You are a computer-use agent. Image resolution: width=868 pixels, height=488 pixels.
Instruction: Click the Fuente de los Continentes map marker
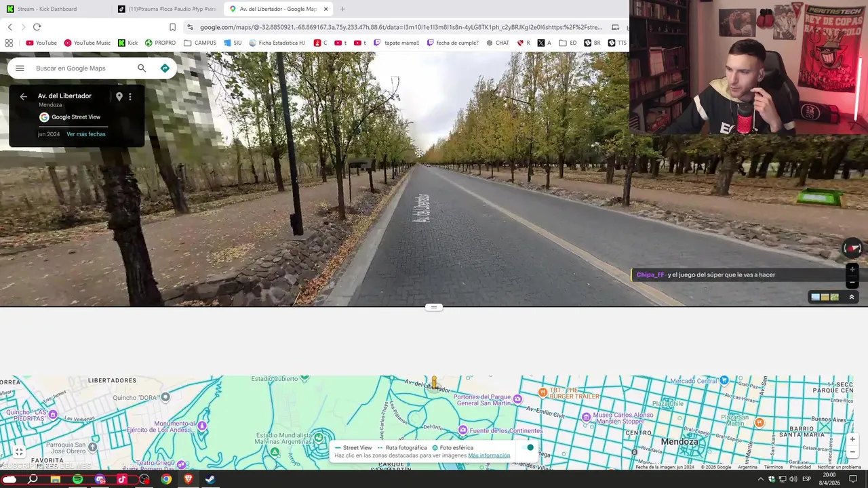click(x=462, y=430)
